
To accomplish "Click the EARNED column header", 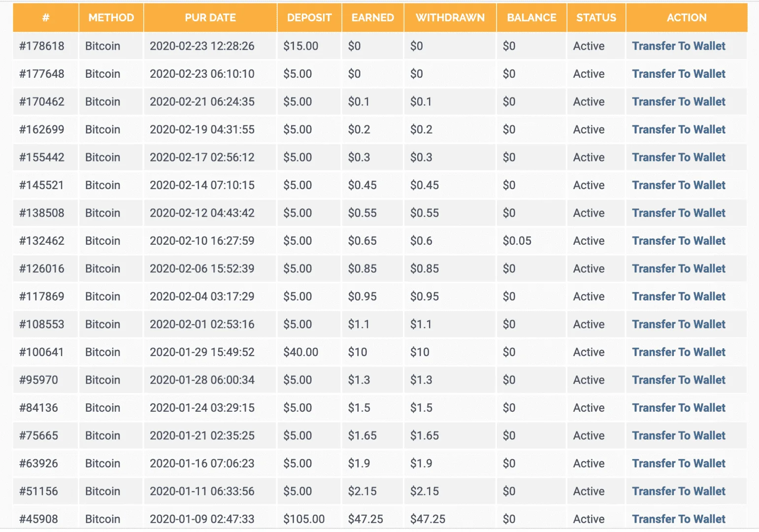I will pos(373,18).
